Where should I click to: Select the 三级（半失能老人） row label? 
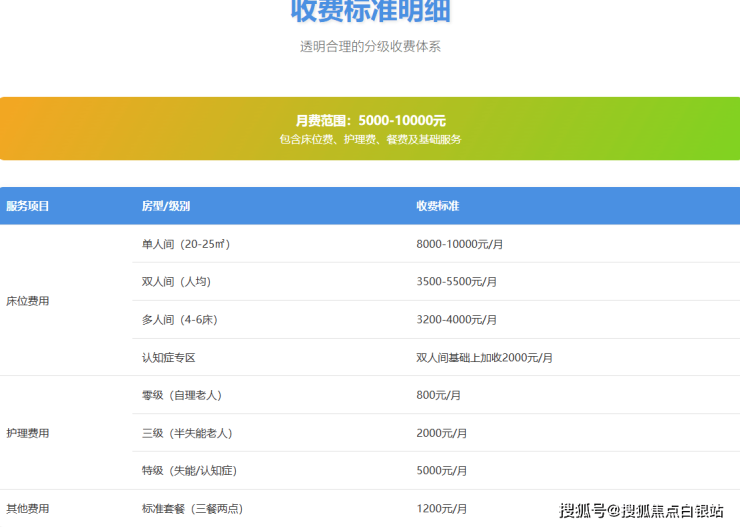pyautogui.click(x=187, y=433)
